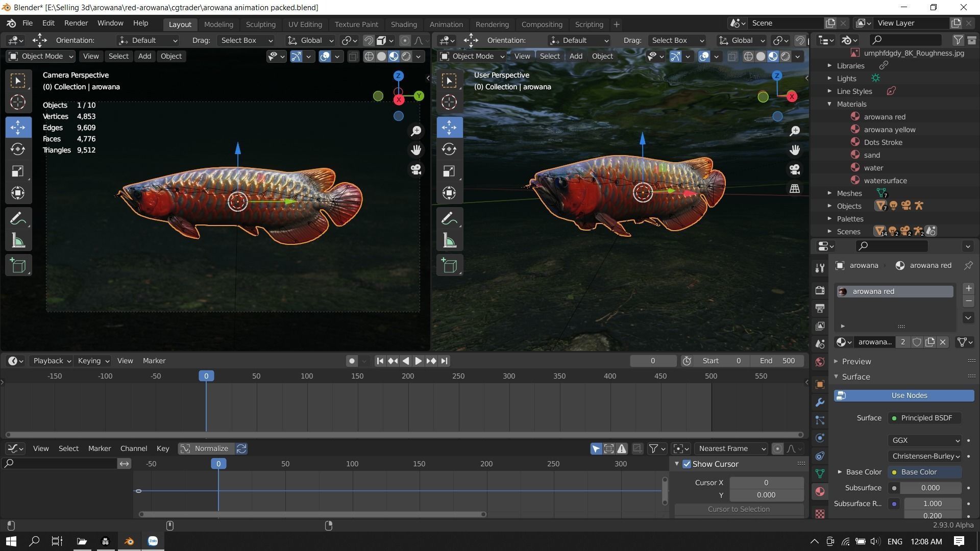Open the Render properties tab

pyautogui.click(x=820, y=290)
